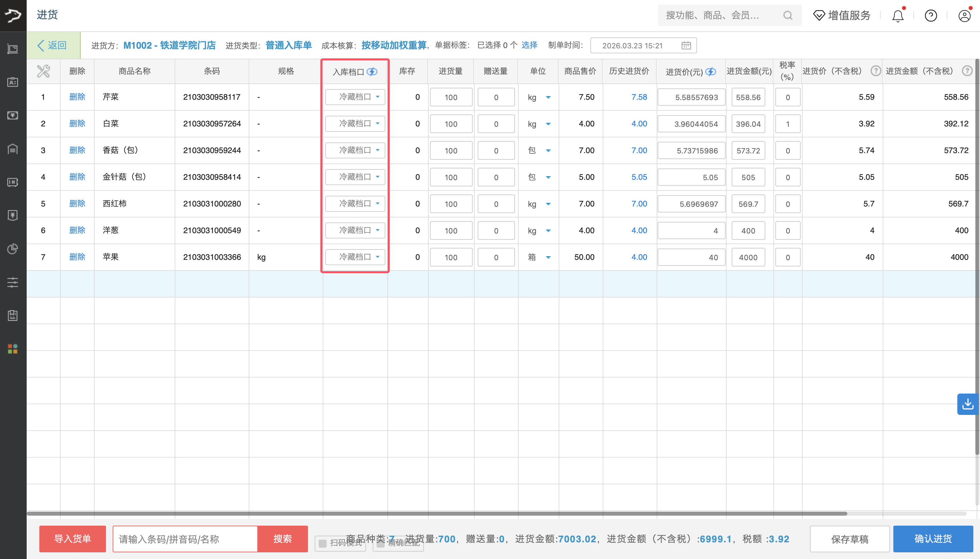Select the member management sidebar icon
This screenshot has height=559, width=980.
click(13, 82)
